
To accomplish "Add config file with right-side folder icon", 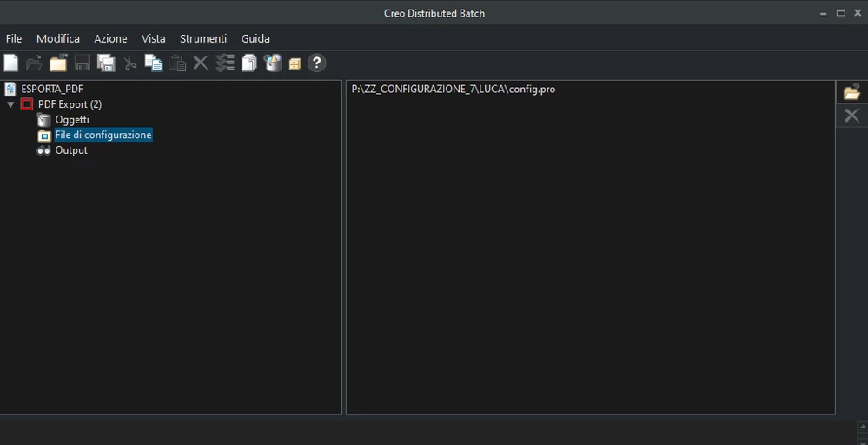I will (x=852, y=92).
